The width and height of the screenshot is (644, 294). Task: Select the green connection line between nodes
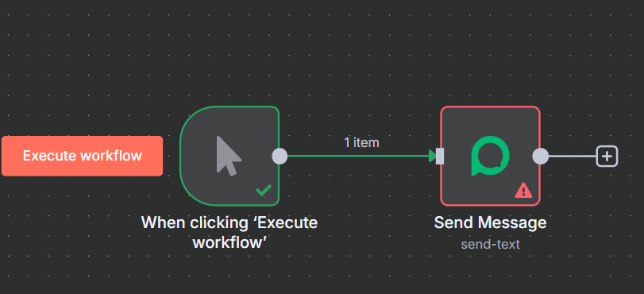pos(358,157)
